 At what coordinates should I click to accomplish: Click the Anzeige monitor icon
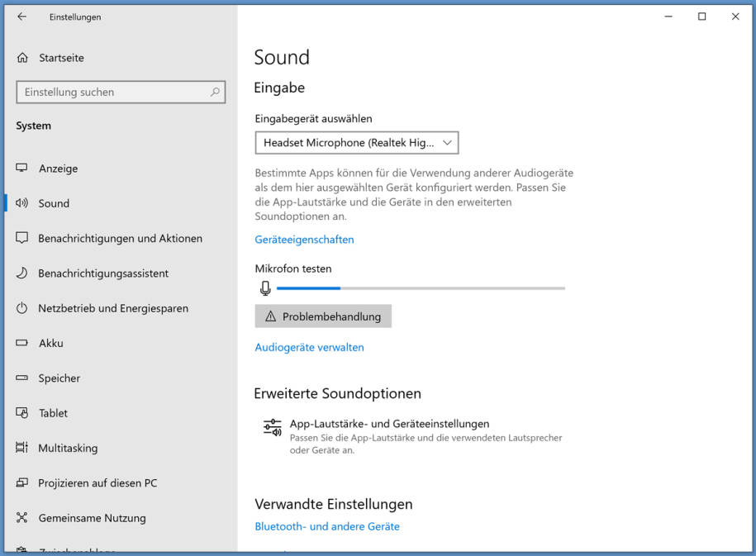coord(22,169)
